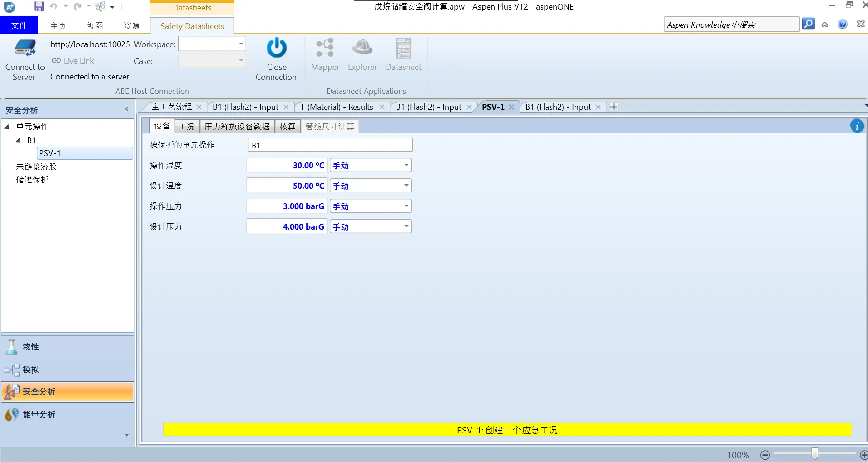Open the help question mark icon

pyautogui.click(x=842, y=24)
